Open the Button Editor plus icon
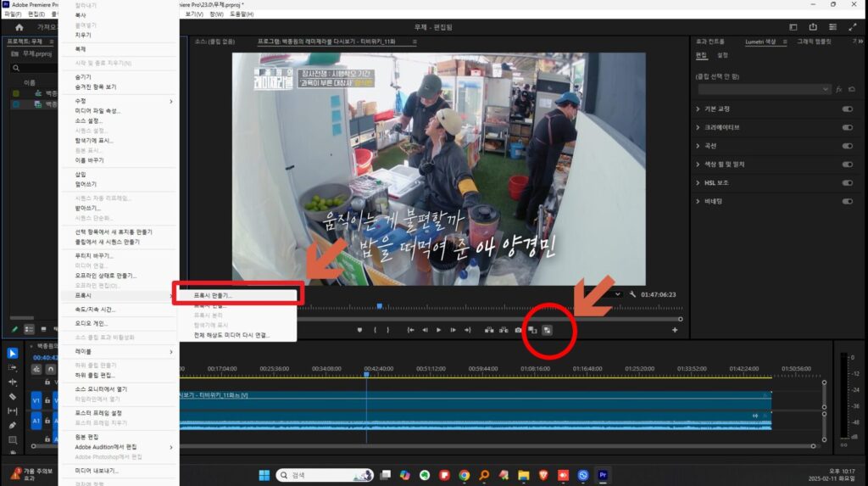 click(675, 329)
